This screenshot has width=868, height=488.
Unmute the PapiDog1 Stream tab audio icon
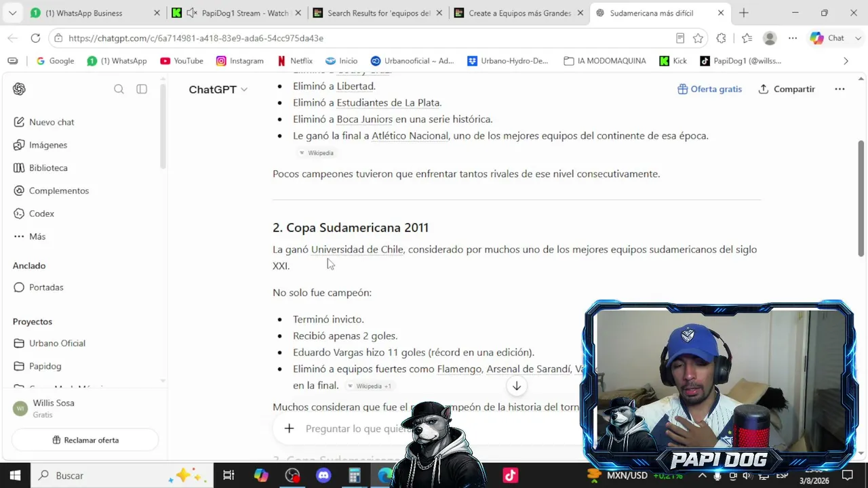[x=192, y=13]
